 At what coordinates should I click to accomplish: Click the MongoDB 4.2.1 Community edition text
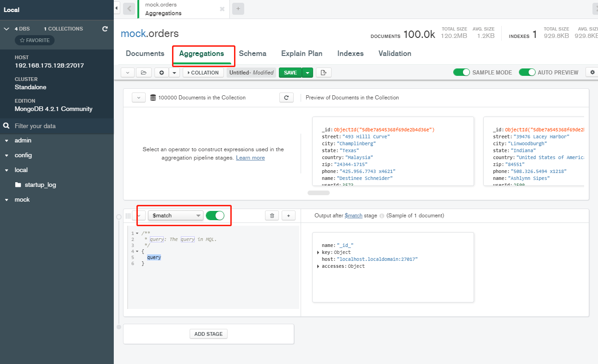point(54,109)
